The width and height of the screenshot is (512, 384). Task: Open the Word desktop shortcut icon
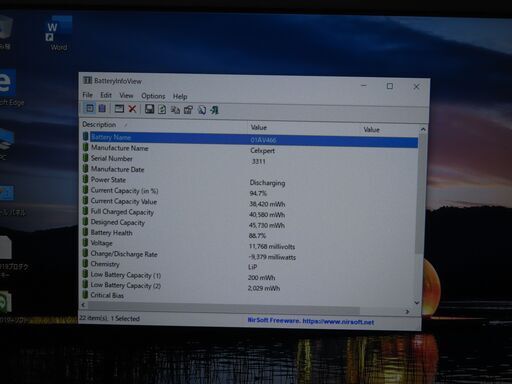click(x=58, y=34)
